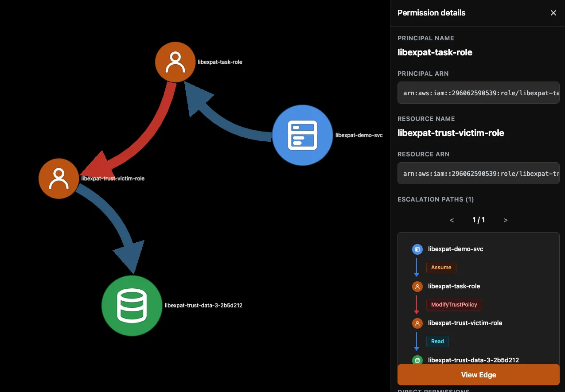Select libexpat-task-role in escalation path list
The width and height of the screenshot is (565, 392).
[454, 286]
